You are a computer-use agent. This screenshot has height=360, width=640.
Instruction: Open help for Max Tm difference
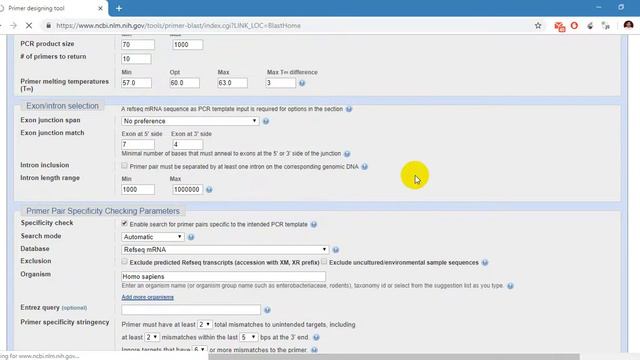tap(302, 83)
